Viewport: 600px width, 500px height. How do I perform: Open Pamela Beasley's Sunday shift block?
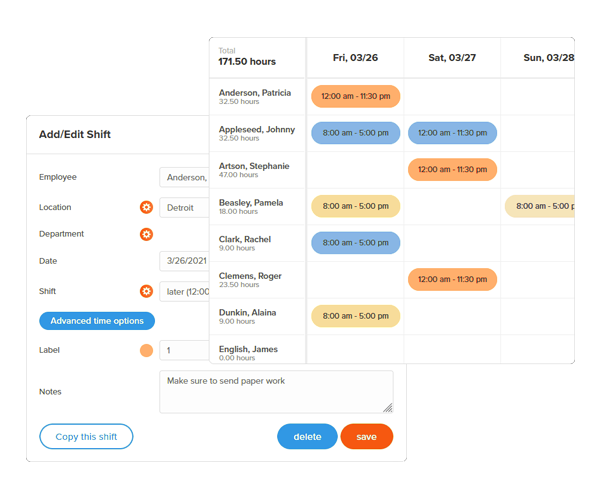[x=540, y=207]
